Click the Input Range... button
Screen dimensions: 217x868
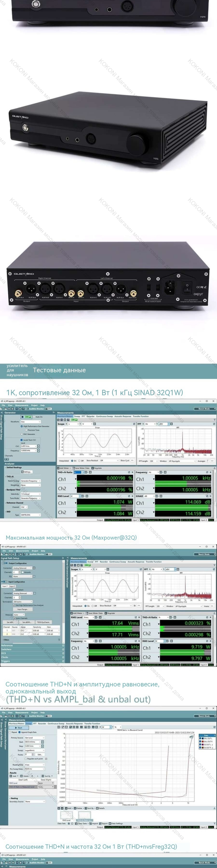coord(23,609)
